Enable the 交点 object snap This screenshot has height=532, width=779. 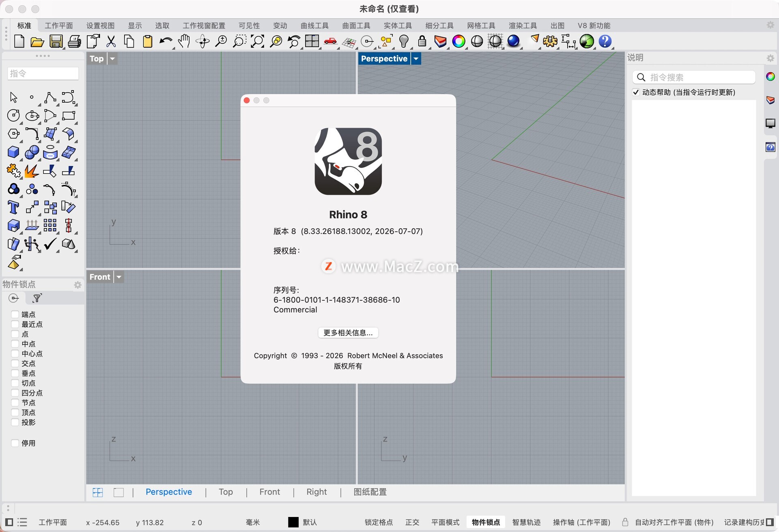(15, 364)
